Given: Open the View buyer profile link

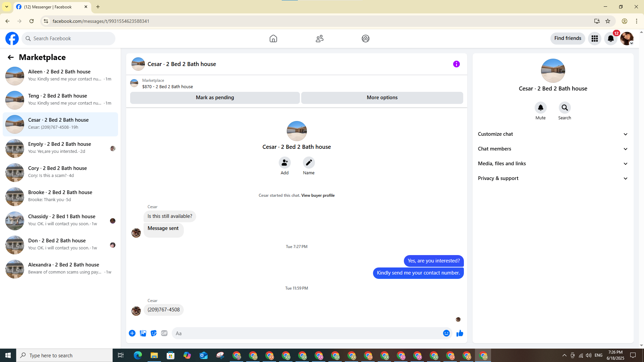Looking at the screenshot, I should [x=318, y=195].
